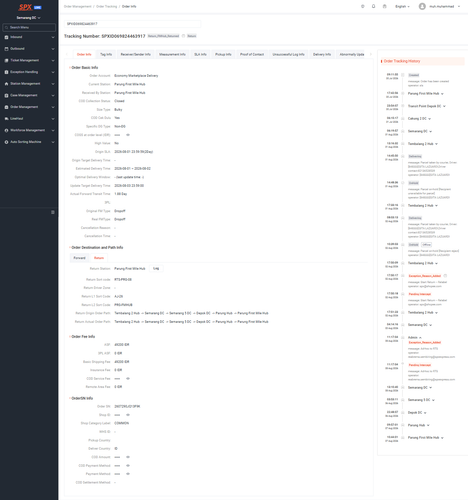Select the Return path tab
468x500 pixels.
[99, 258]
